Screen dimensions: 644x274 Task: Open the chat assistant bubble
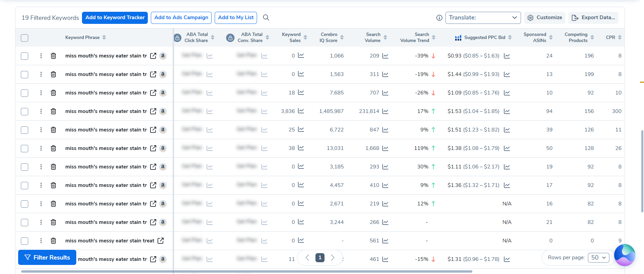[625, 255]
